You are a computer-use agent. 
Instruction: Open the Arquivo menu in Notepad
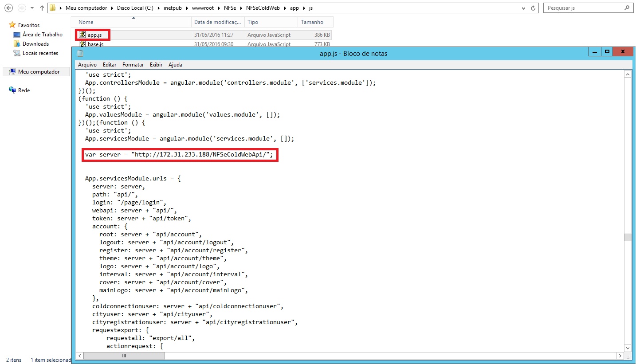87,65
